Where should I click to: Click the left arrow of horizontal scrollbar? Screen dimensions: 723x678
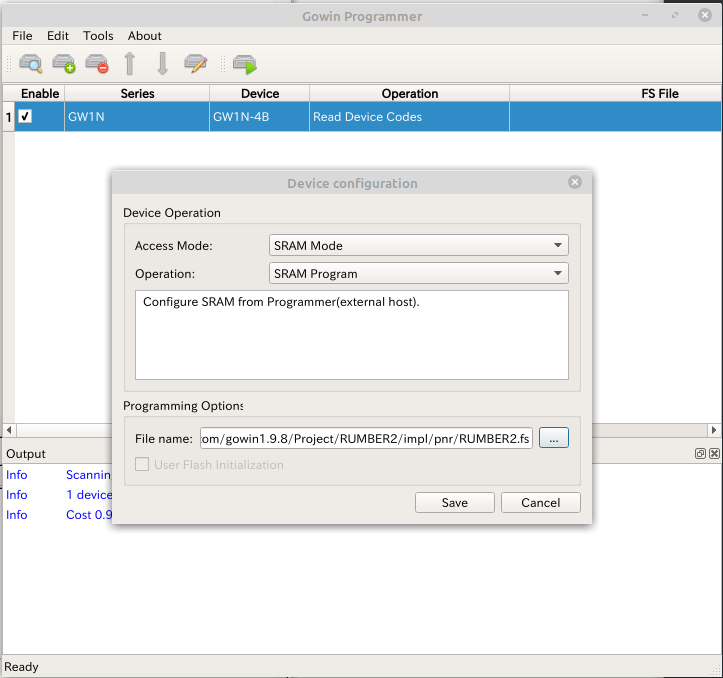(x=9, y=430)
